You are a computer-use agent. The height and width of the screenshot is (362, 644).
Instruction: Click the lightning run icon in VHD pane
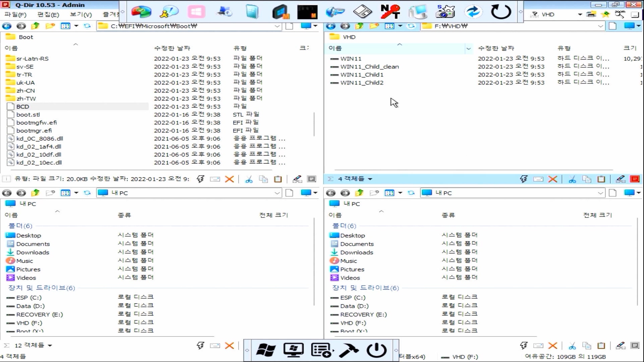click(x=524, y=179)
